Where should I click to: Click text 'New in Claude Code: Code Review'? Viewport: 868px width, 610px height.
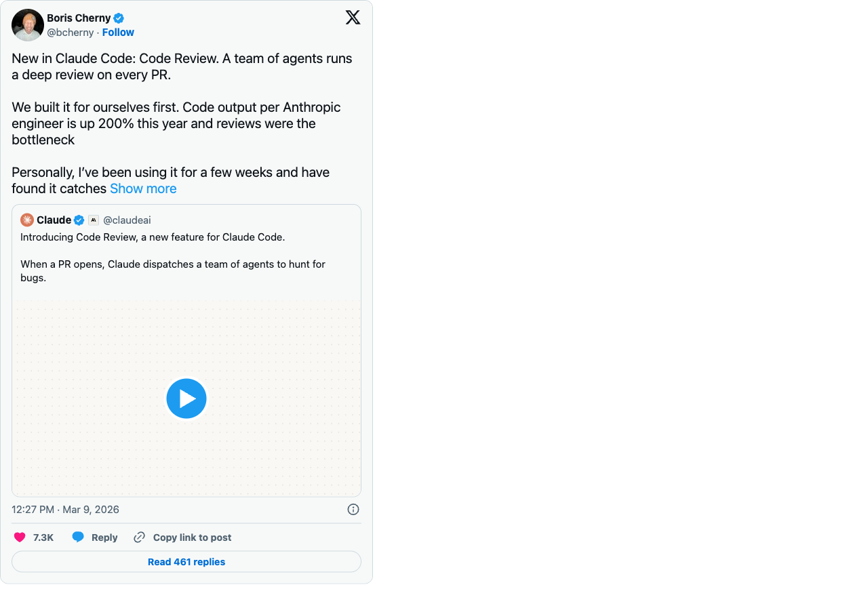(x=115, y=58)
